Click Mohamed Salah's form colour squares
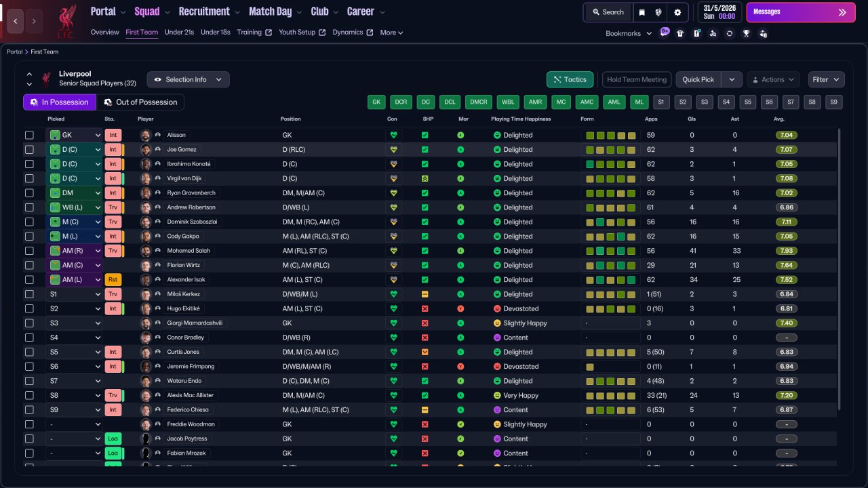This screenshot has width=868, height=488. [x=611, y=251]
